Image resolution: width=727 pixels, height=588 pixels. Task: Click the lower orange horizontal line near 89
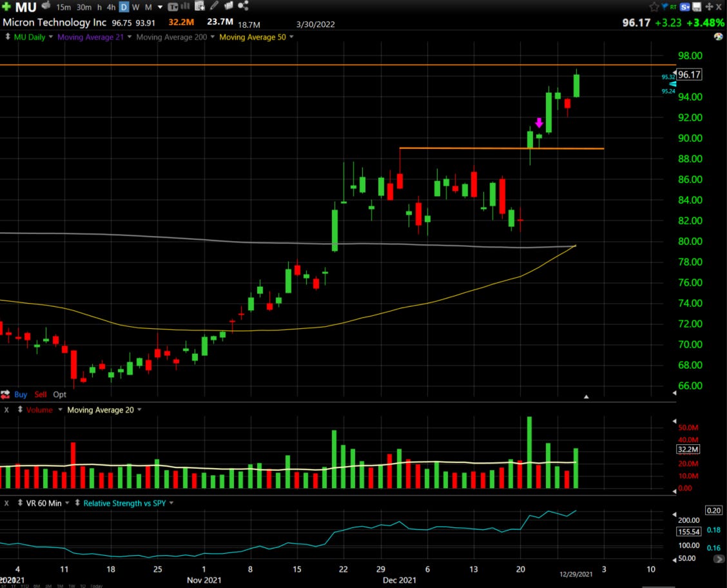[501, 148]
